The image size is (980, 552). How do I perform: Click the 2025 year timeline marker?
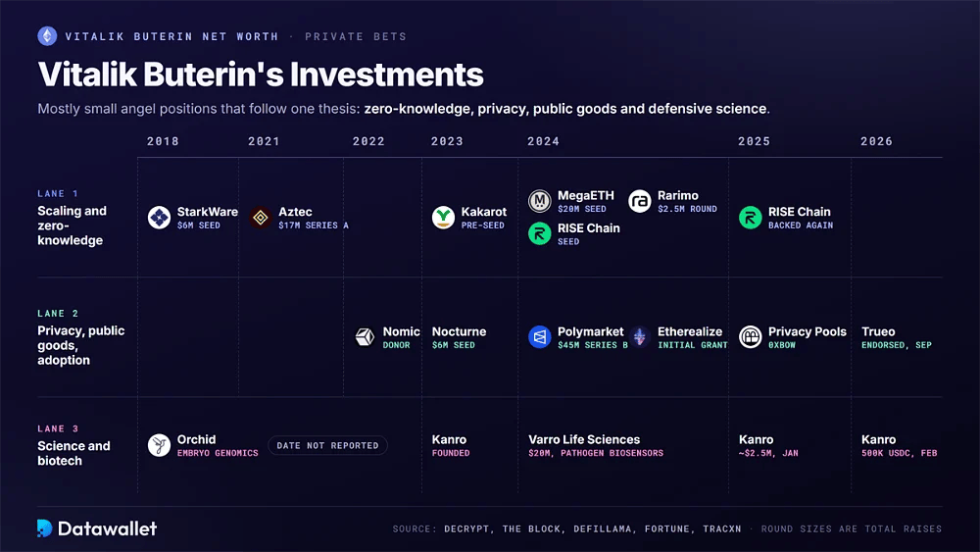click(754, 141)
